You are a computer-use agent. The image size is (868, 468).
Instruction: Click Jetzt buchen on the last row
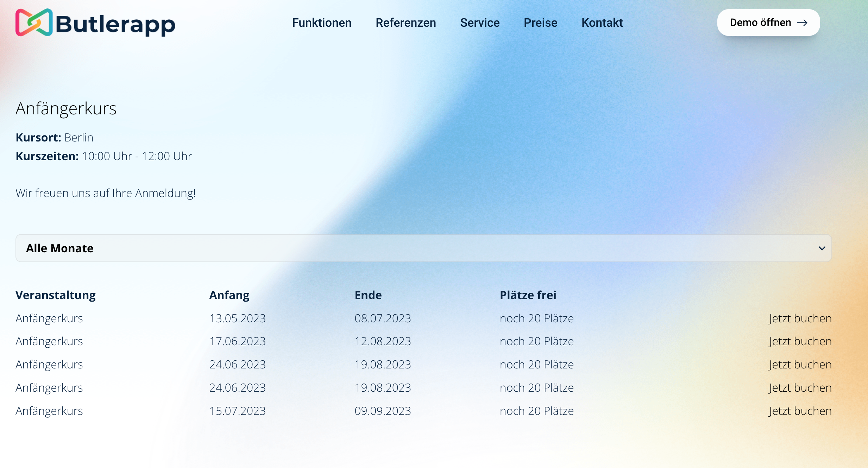pyautogui.click(x=800, y=411)
